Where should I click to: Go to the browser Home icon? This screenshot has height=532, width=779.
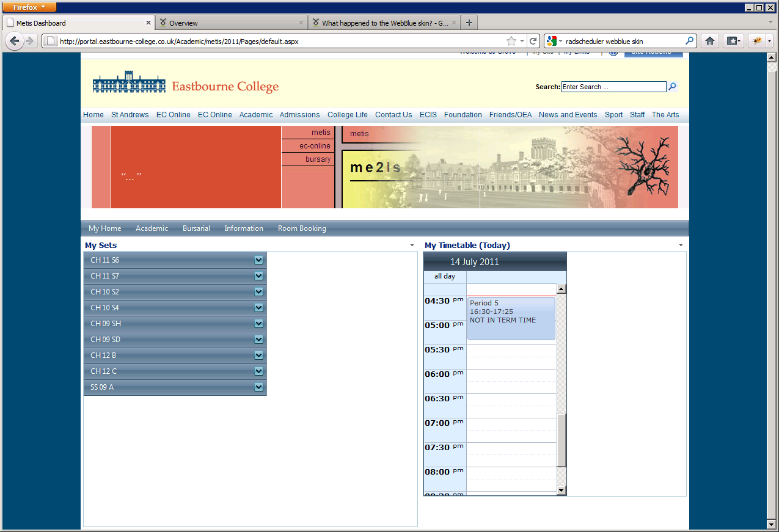click(709, 41)
